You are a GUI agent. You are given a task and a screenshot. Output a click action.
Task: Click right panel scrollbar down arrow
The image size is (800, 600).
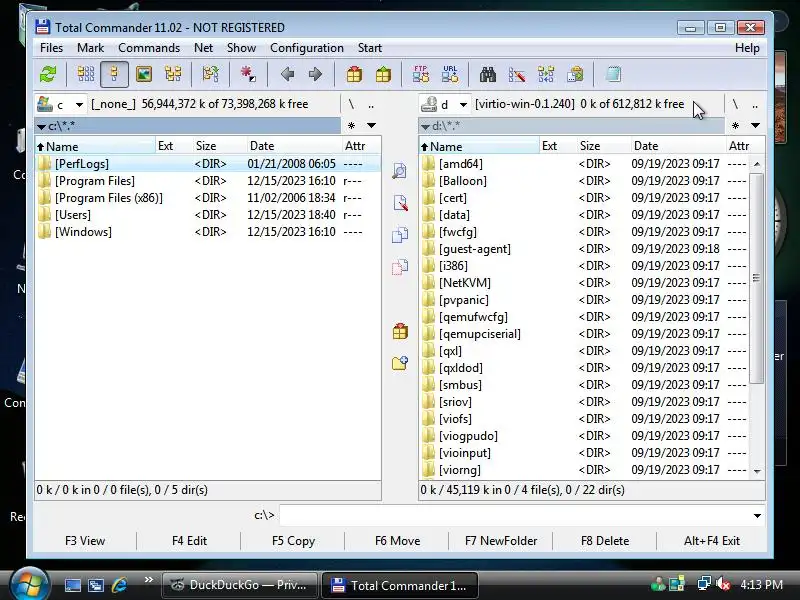[757, 471]
